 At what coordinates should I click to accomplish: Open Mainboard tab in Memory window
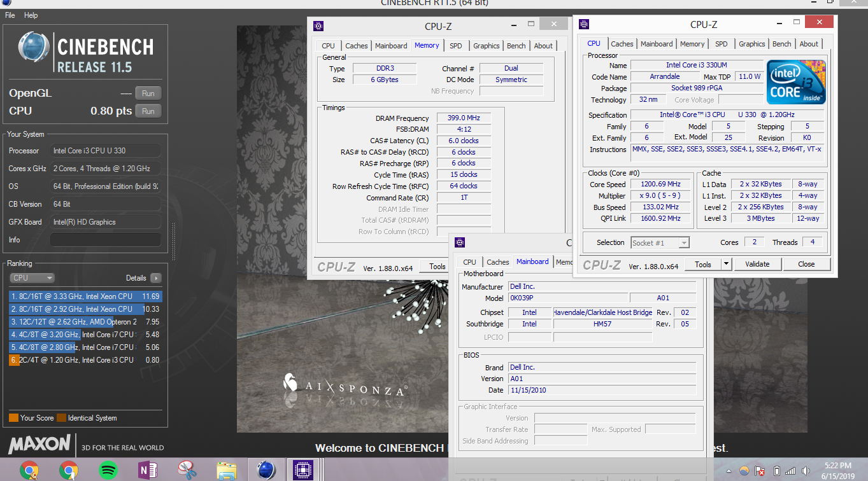click(x=391, y=46)
